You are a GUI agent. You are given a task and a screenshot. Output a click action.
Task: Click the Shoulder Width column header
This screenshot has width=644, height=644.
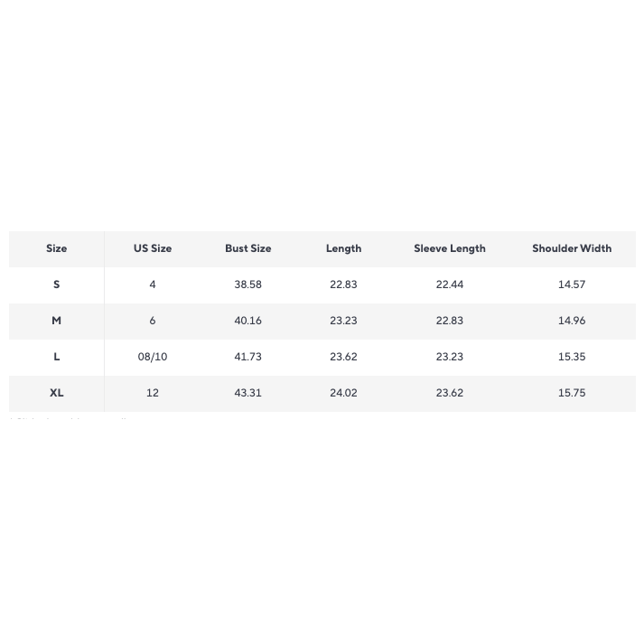[572, 248]
